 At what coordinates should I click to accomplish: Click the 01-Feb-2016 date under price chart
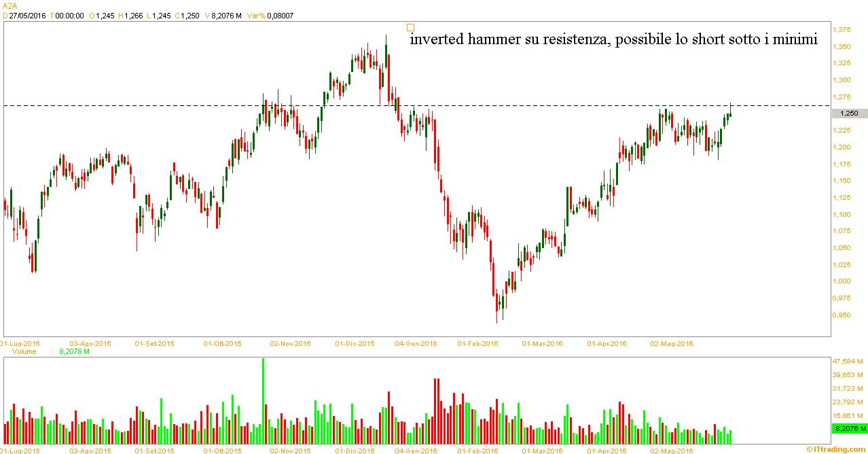[478, 344]
